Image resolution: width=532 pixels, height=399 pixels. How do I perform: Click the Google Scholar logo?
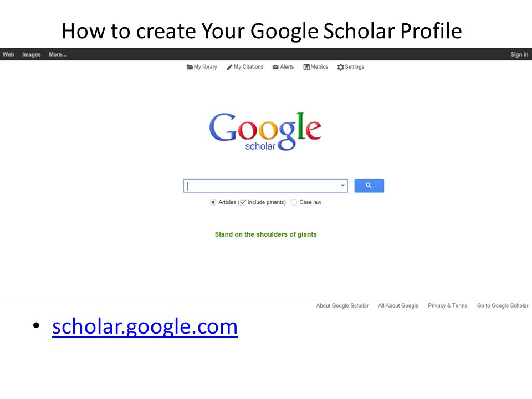pyautogui.click(x=265, y=131)
